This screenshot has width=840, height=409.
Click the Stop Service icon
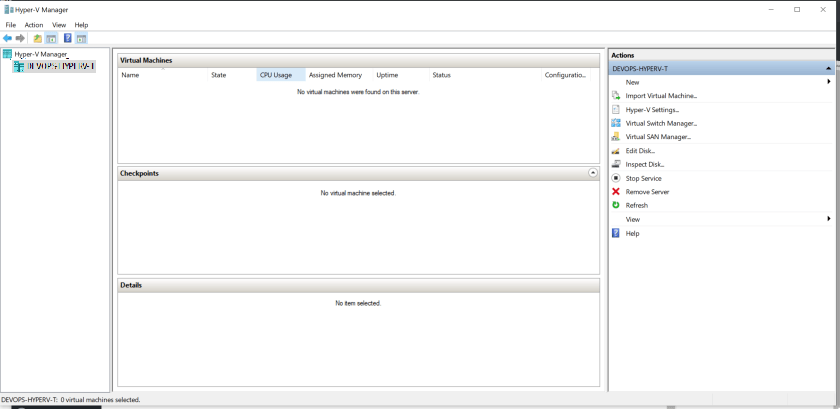(616, 178)
